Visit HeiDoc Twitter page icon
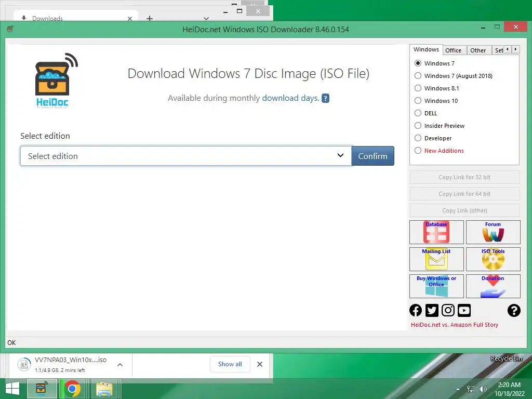 (x=432, y=310)
